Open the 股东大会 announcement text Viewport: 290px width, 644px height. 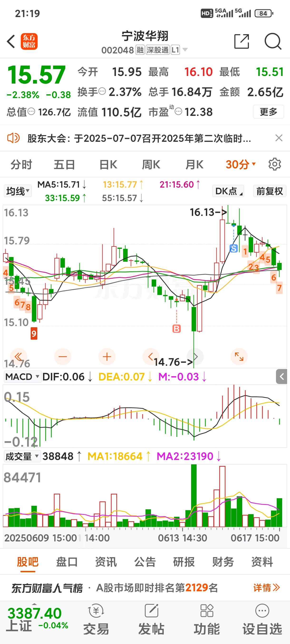pyautogui.click(x=139, y=138)
